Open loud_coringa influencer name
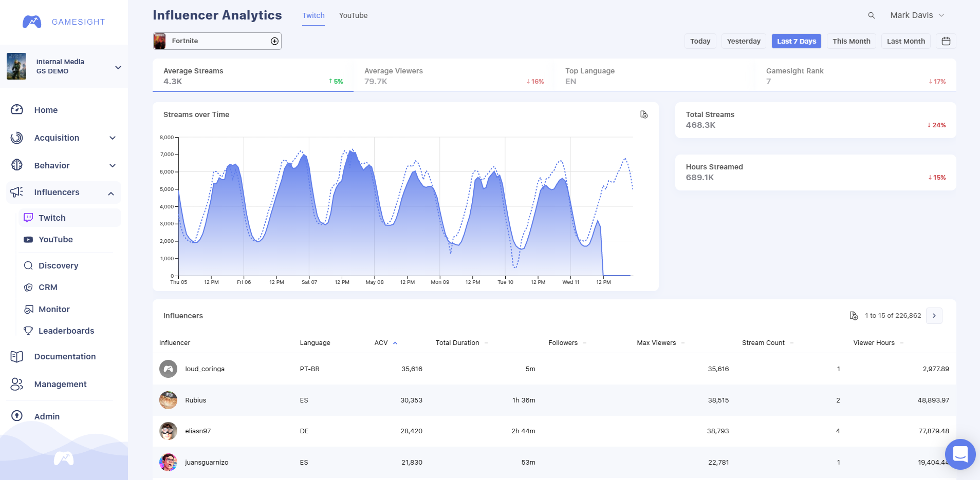Screen dimensions: 980x480 [205, 369]
